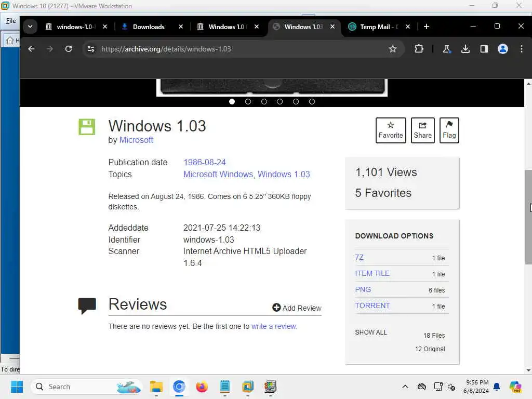Open VMware Workstation taskbar icon
This screenshot has width=532, height=399.
pyautogui.click(x=248, y=387)
